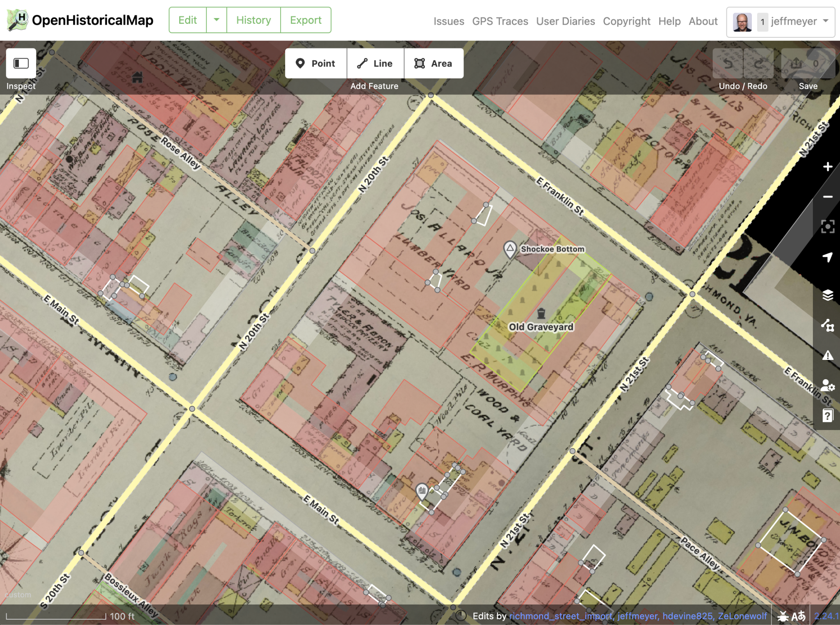This screenshot has height=625, width=840.
Task: Click the Edit button
Action: pyautogui.click(x=187, y=20)
